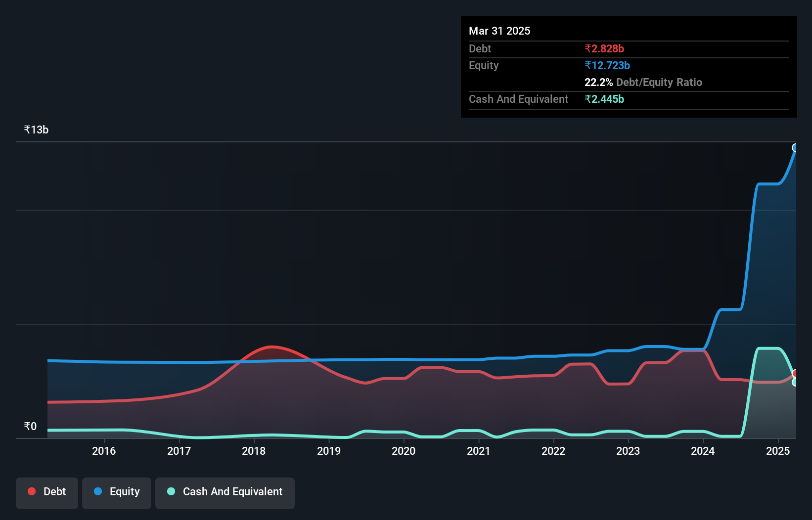Click the 2023 x-axis label
This screenshot has width=812, height=520.
point(628,451)
